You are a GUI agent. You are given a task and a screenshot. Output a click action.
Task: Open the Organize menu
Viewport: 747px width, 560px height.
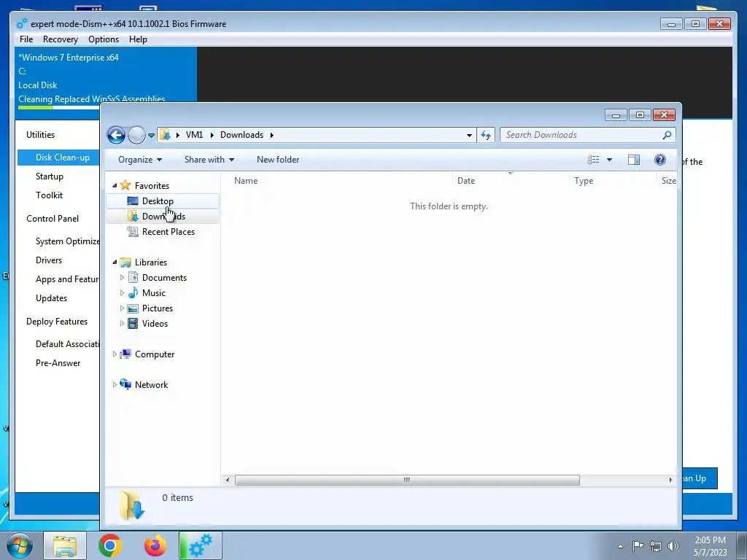(140, 160)
